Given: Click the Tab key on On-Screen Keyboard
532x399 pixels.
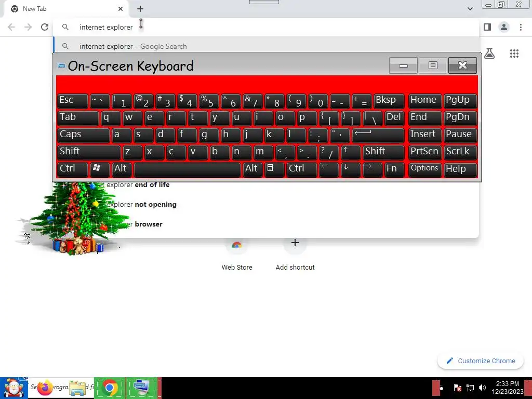Looking at the screenshot, I should point(78,118).
